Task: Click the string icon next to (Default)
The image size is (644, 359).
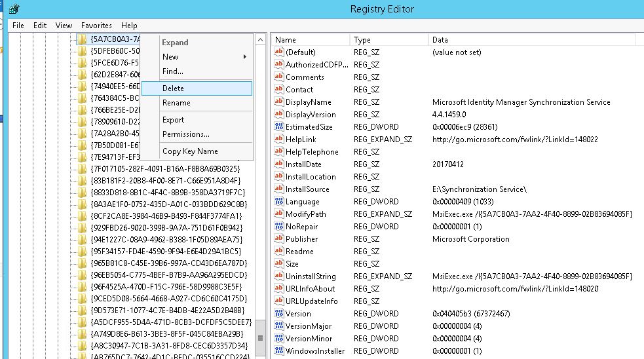Action: 279,52
